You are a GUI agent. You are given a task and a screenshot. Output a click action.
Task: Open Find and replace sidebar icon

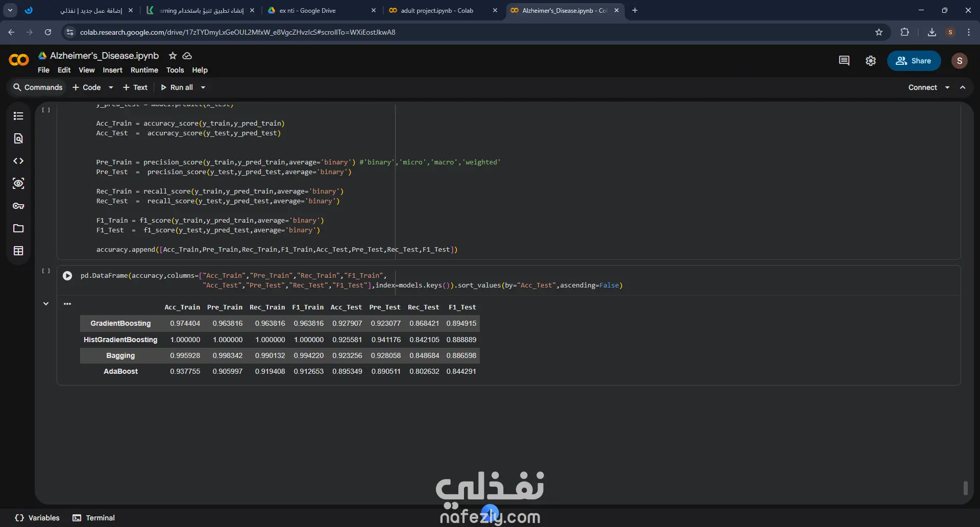click(18, 138)
